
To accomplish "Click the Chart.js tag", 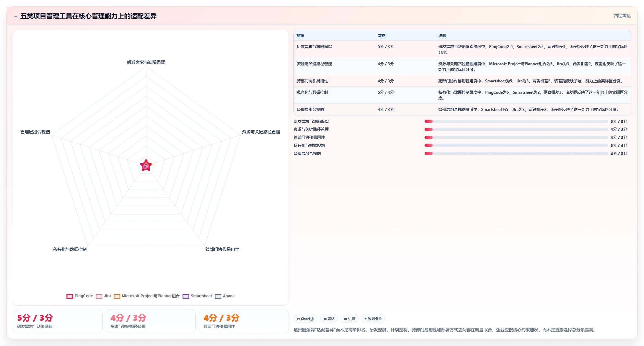I will [x=305, y=319].
